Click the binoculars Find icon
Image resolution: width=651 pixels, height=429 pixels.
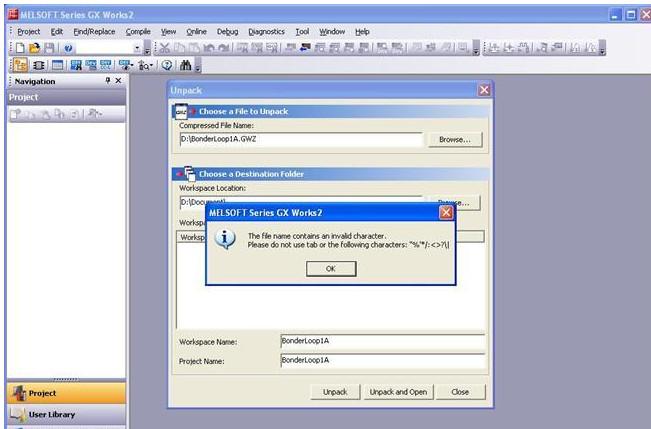(185, 65)
